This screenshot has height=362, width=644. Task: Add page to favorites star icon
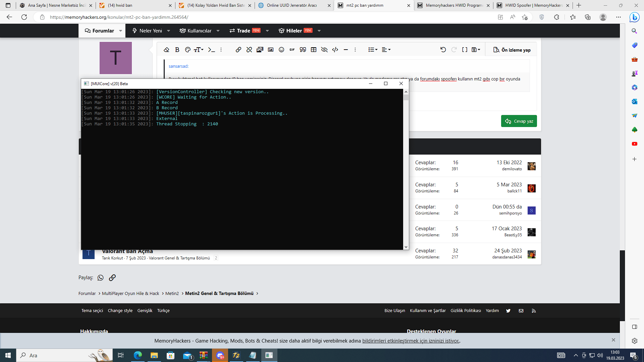pos(525,17)
